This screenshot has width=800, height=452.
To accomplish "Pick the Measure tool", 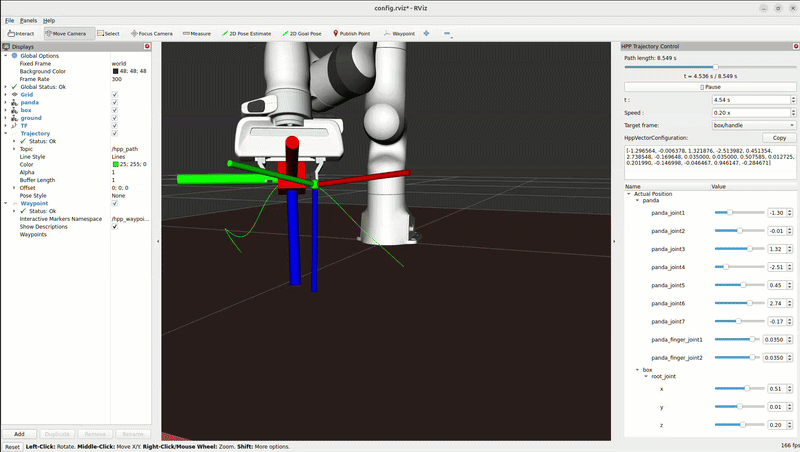I will tap(197, 34).
